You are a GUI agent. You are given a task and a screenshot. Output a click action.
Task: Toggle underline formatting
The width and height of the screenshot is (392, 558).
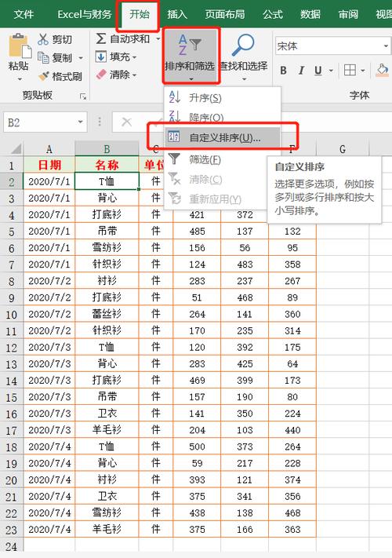318,71
